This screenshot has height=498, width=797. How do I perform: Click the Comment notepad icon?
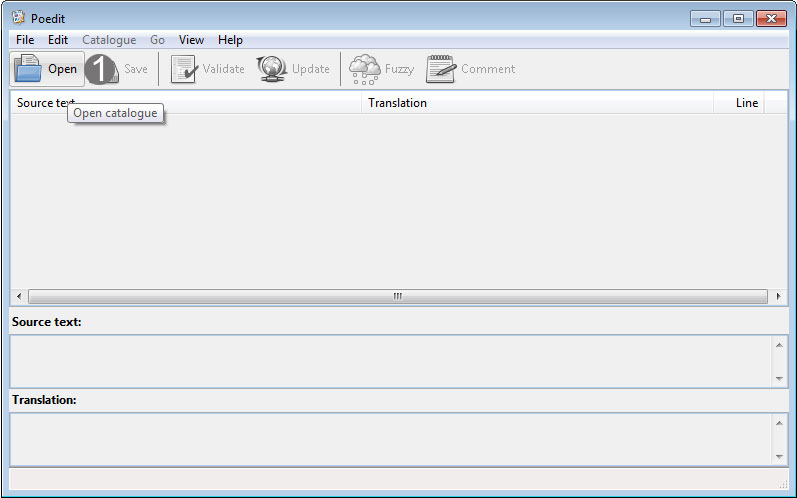point(441,69)
